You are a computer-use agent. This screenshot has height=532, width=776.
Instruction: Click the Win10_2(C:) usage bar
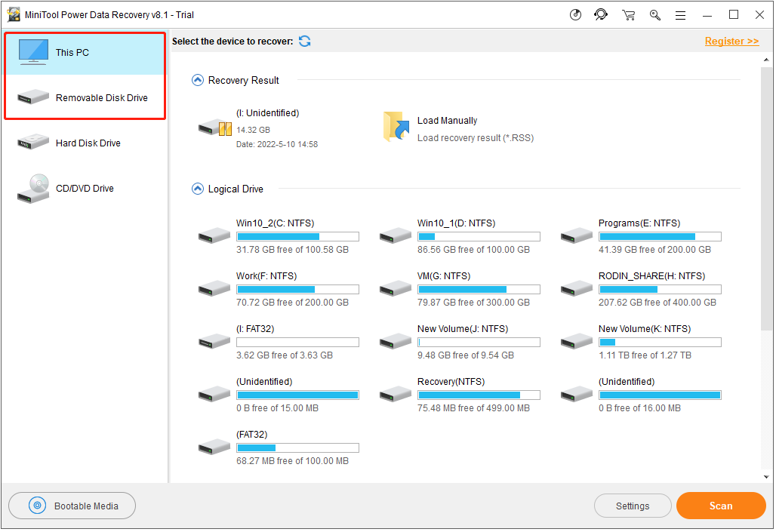pos(298,236)
